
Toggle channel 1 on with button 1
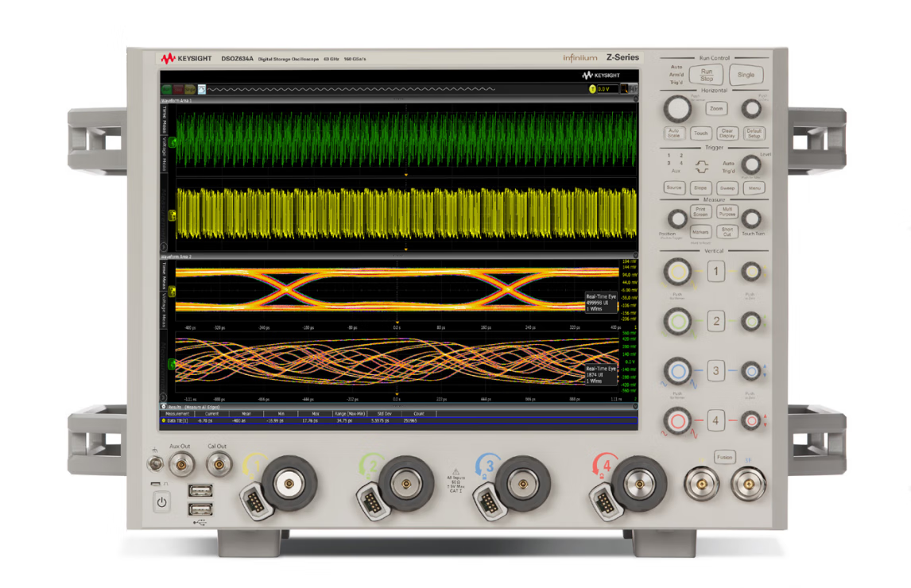click(x=715, y=273)
